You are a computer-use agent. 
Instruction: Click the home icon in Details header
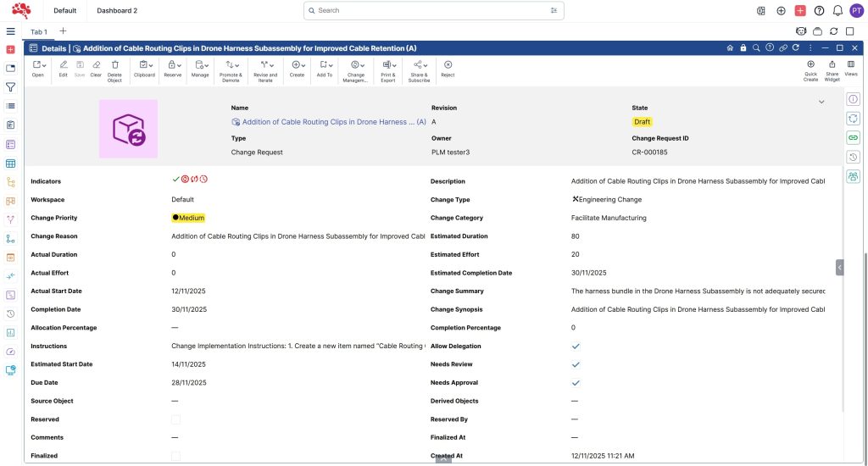pos(730,48)
